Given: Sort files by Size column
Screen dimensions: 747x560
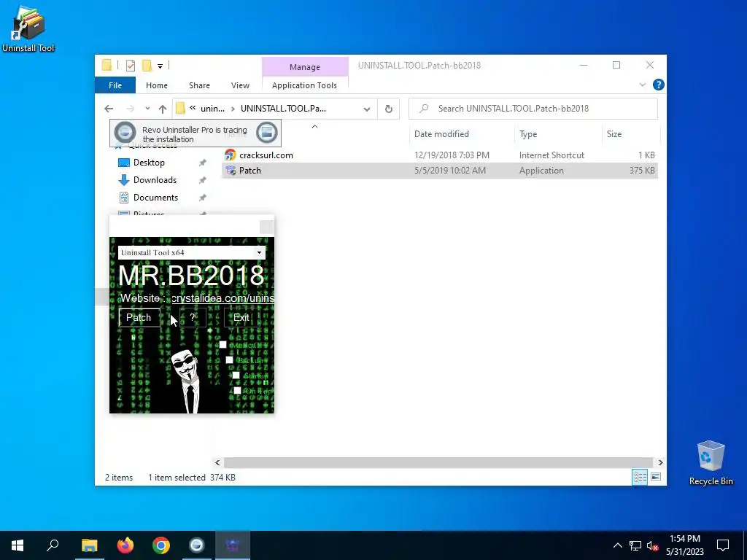Looking at the screenshot, I should (x=614, y=134).
